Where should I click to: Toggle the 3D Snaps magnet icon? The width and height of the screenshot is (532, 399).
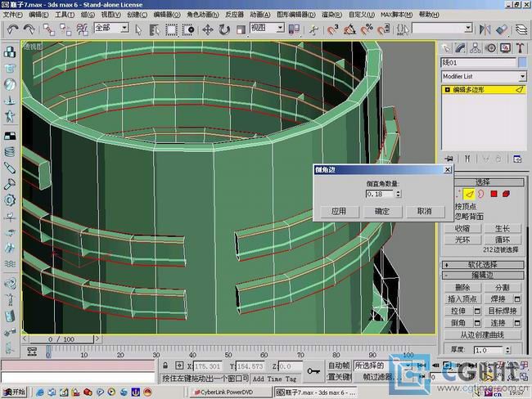[333, 29]
